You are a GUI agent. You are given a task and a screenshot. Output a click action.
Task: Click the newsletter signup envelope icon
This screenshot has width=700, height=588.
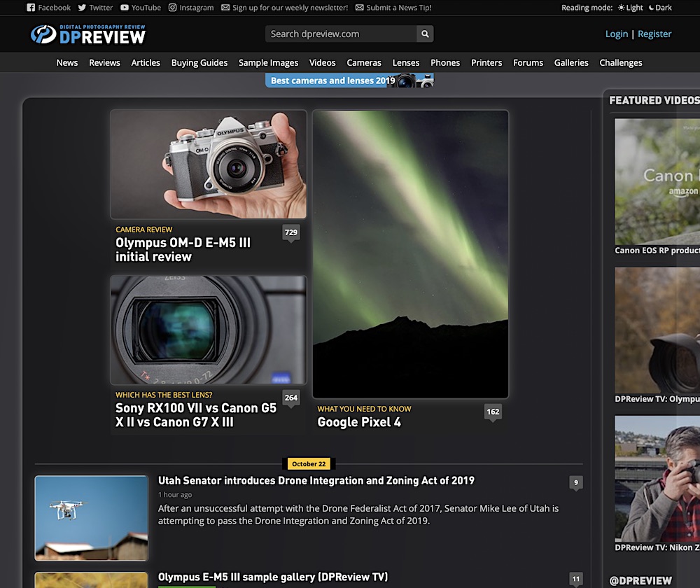pyautogui.click(x=225, y=8)
